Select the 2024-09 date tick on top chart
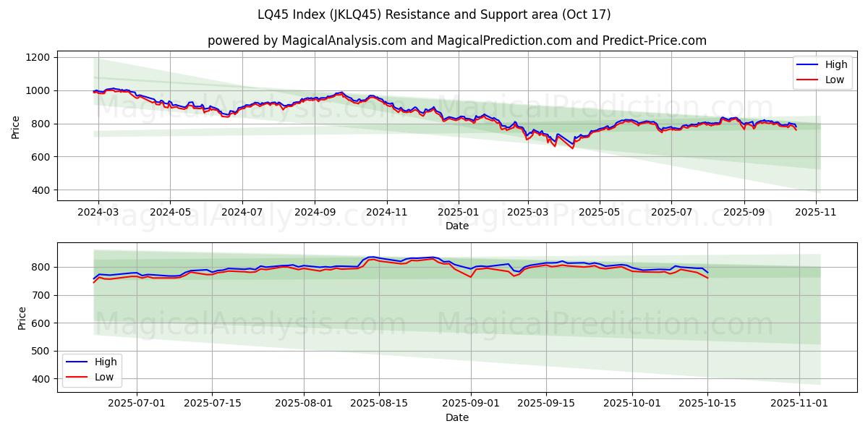 coord(315,213)
